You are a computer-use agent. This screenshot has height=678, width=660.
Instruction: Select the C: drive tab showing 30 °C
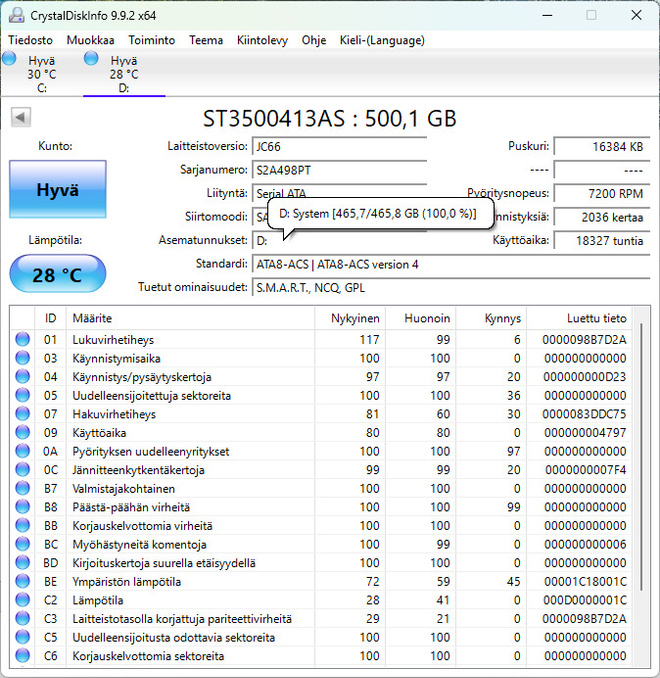(42, 74)
